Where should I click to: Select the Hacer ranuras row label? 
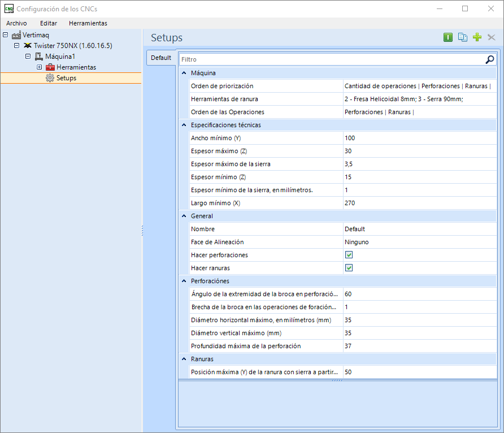click(210, 268)
